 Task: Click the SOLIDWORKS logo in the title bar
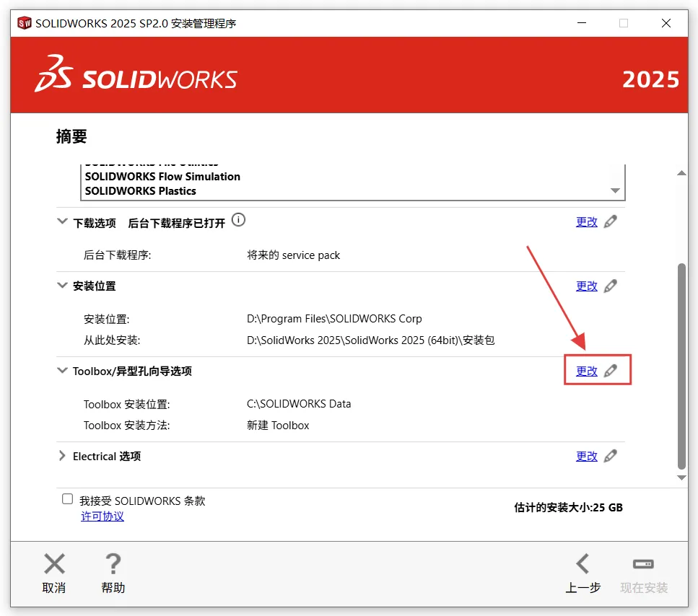pyautogui.click(x=24, y=22)
